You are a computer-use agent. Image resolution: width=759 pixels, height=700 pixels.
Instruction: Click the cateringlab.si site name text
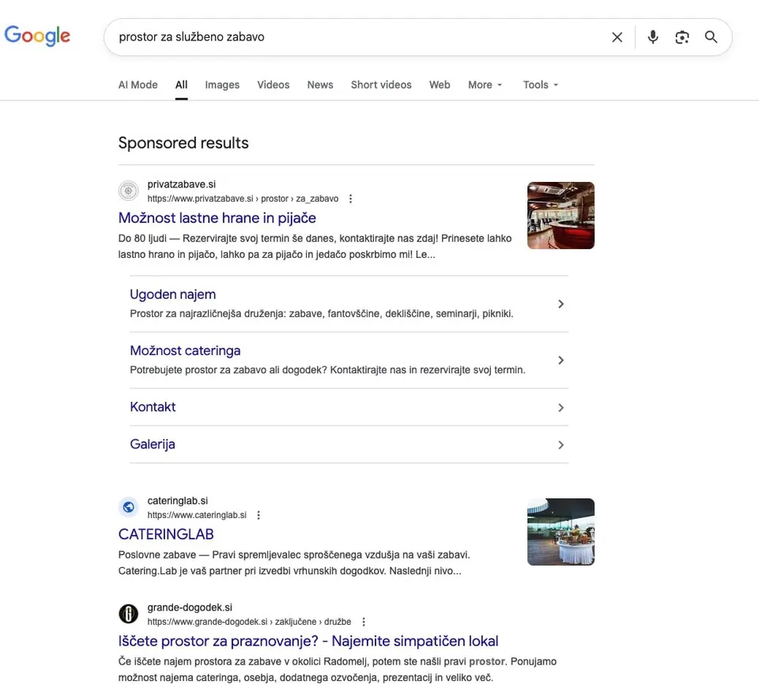coord(178,501)
